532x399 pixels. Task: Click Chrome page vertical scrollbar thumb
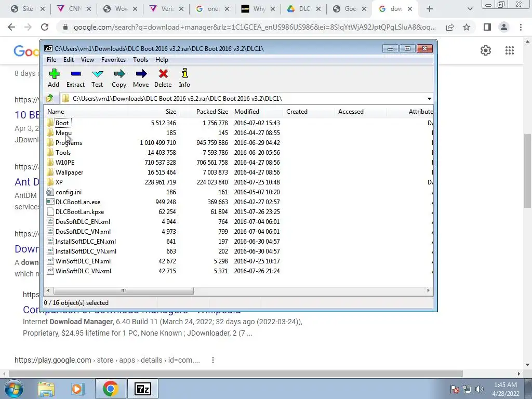pos(528,170)
